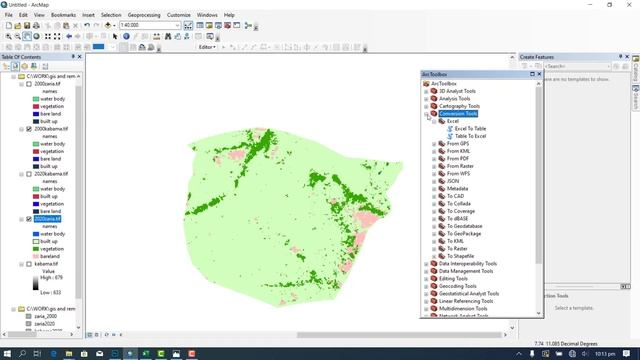Image resolution: width=640 pixels, height=360 pixels.
Task: Collapse the 2000zaria.tif layer legend
Action: click(22, 84)
